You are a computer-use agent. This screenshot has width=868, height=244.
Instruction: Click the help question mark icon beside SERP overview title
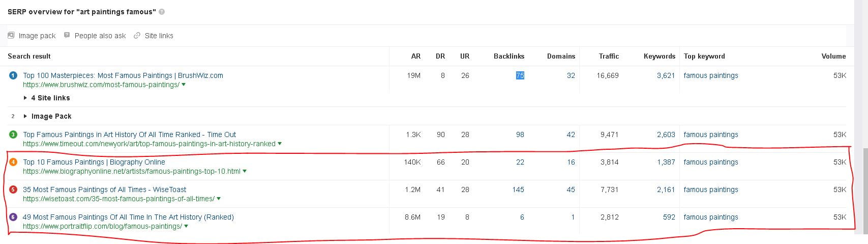pyautogui.click(x=162, y=12)
